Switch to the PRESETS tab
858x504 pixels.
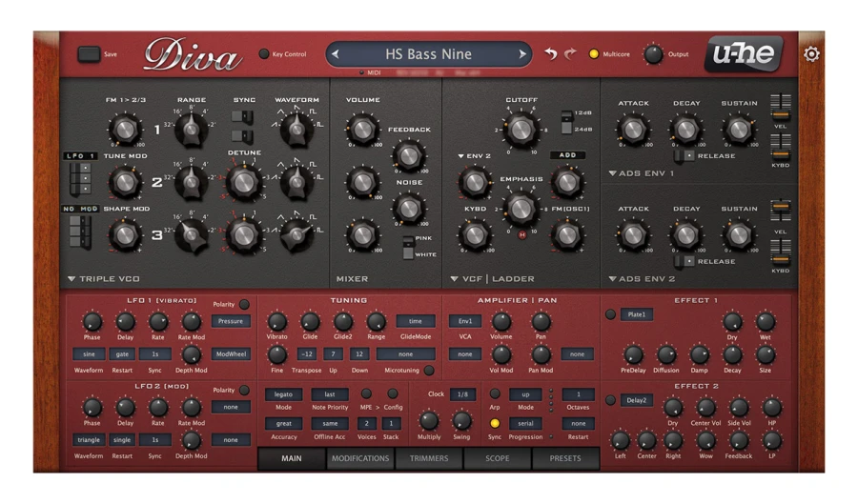565,458
